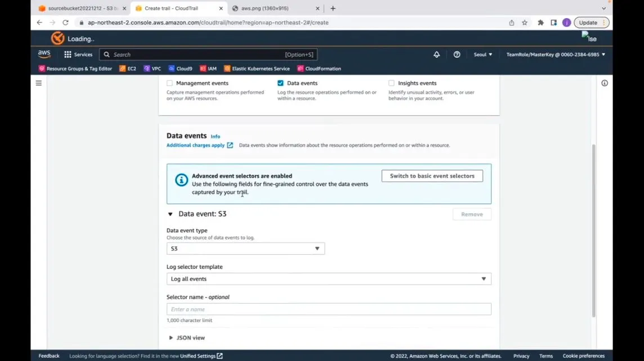The width and height of the screenshot is (644, 361).
Task: Open the notifications bell
Action: click(x=437, y=54)
